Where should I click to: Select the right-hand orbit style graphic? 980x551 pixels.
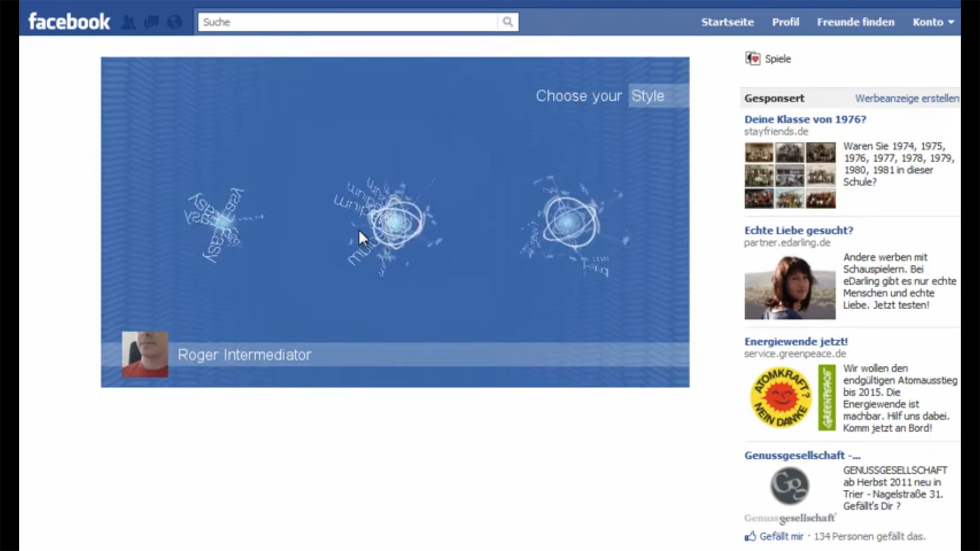[x=572, y=224]
